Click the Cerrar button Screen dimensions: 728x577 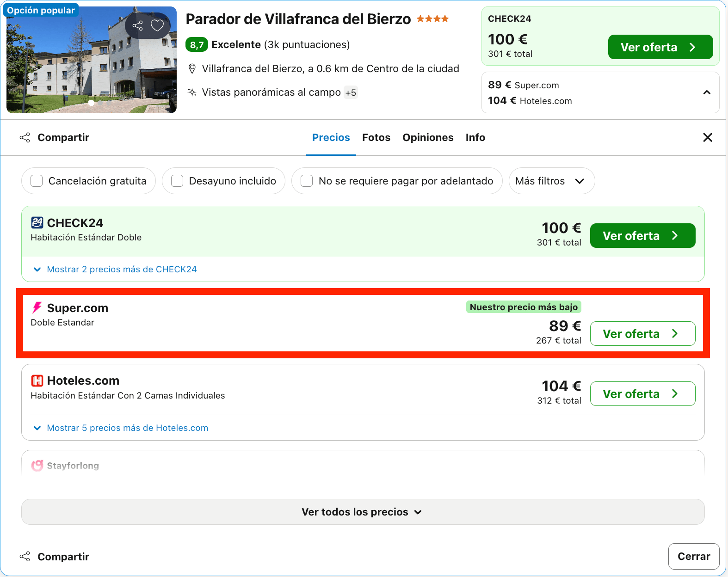693,556
